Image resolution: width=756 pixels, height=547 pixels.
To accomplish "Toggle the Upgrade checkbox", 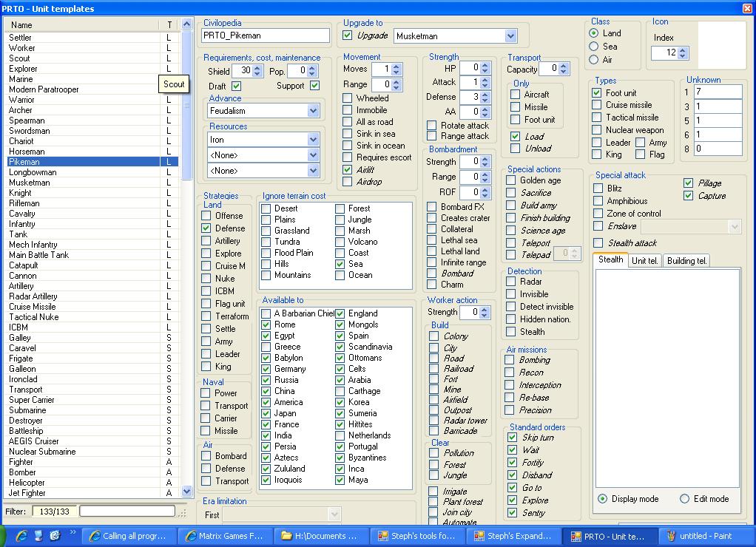I will coord(347,35).
